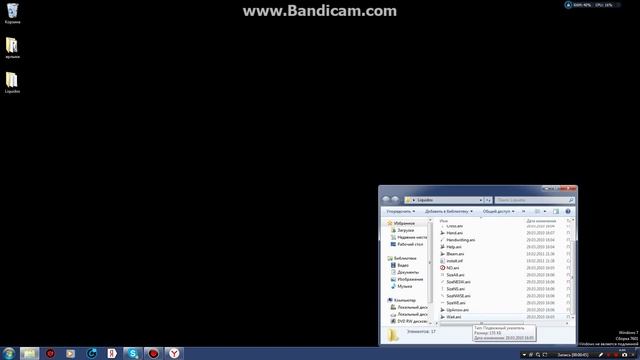
Task: Open Недавние места in the navigation pane
Action: tap(409, 237)
